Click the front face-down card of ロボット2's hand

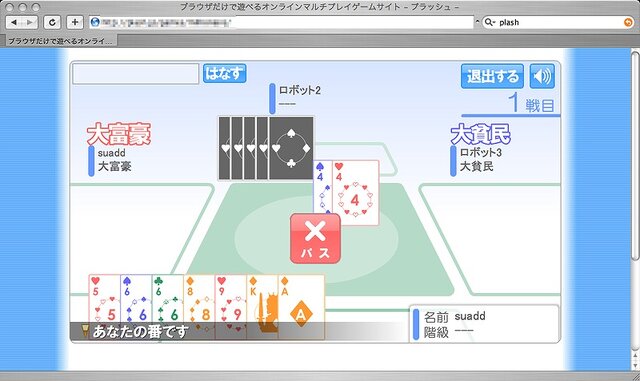tap(291, 148)
